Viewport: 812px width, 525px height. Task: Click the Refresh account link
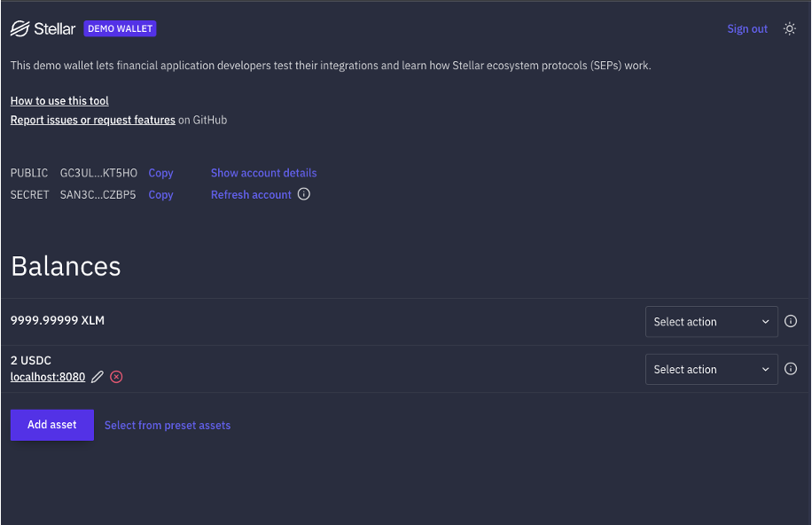[x=251, y=195]
